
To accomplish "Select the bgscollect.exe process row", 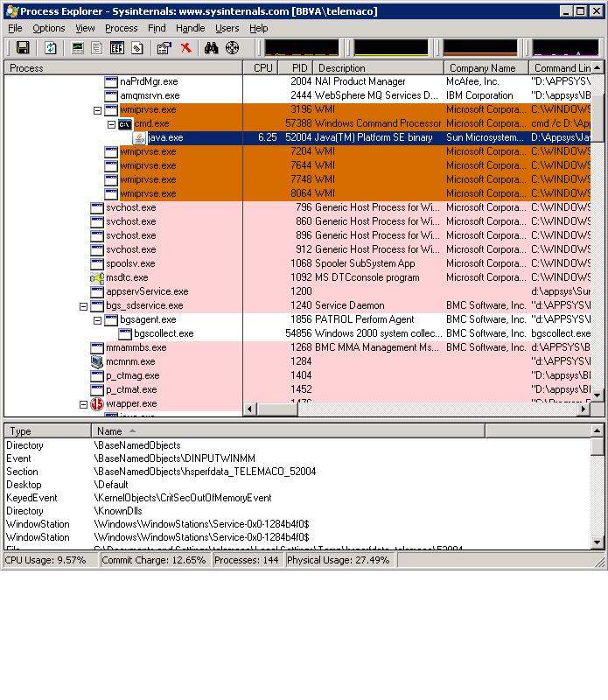I will click(297, 334).
